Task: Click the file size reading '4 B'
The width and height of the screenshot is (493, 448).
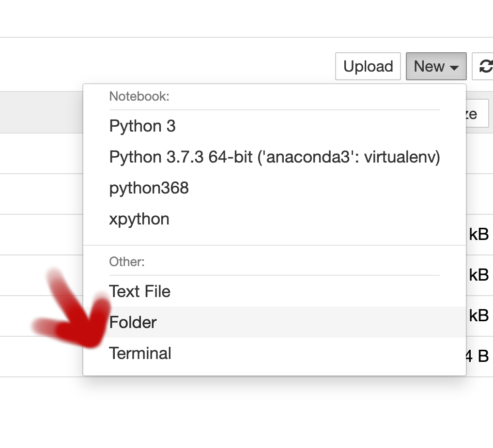Action: click(x=478, y=357)
